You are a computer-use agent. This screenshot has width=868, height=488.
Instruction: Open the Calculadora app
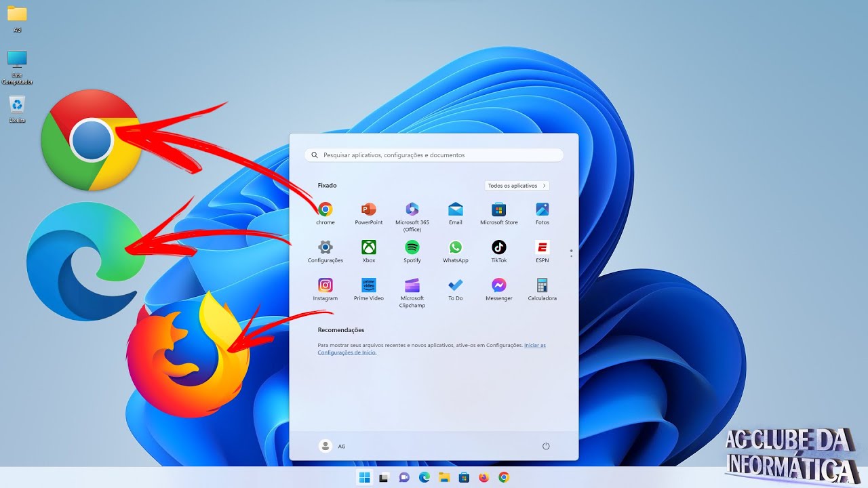point(542,289)
